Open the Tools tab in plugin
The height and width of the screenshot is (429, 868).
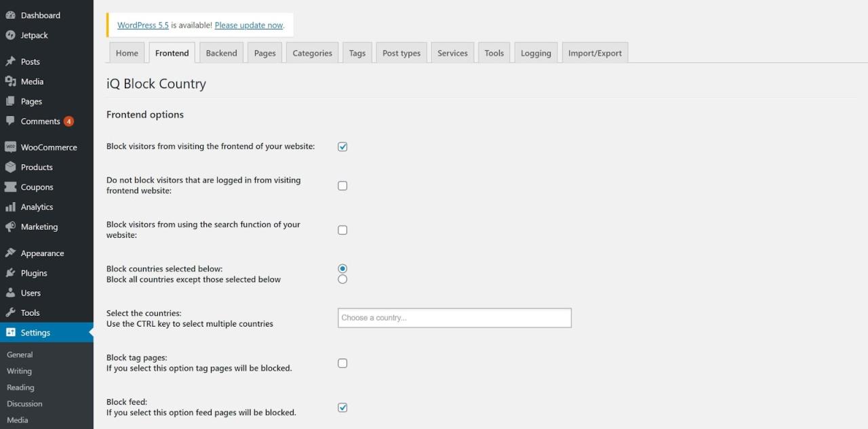pos(494,53)
